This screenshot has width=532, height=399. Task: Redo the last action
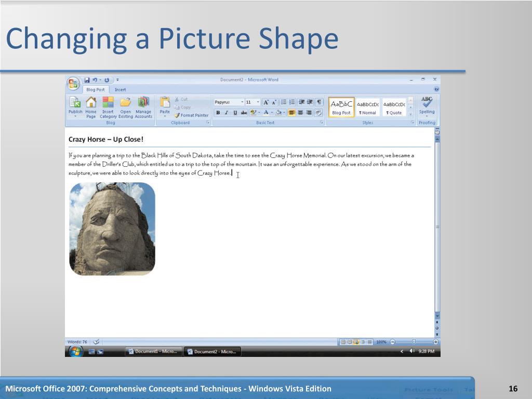(x=107, y=80)
